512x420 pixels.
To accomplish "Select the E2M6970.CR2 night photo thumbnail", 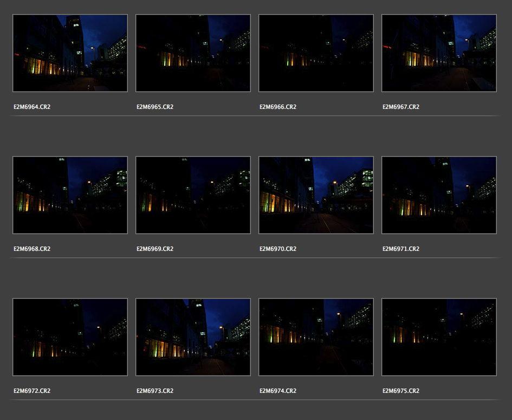I will click(x=316, y=195).
